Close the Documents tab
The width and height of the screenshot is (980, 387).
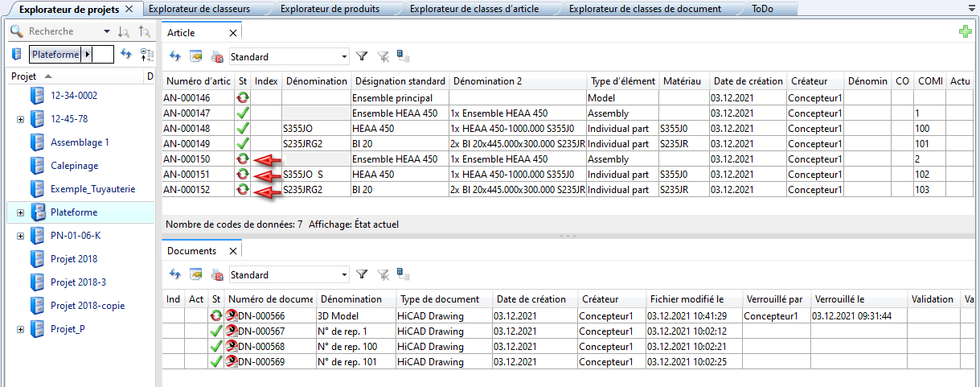tap(232, 251)
